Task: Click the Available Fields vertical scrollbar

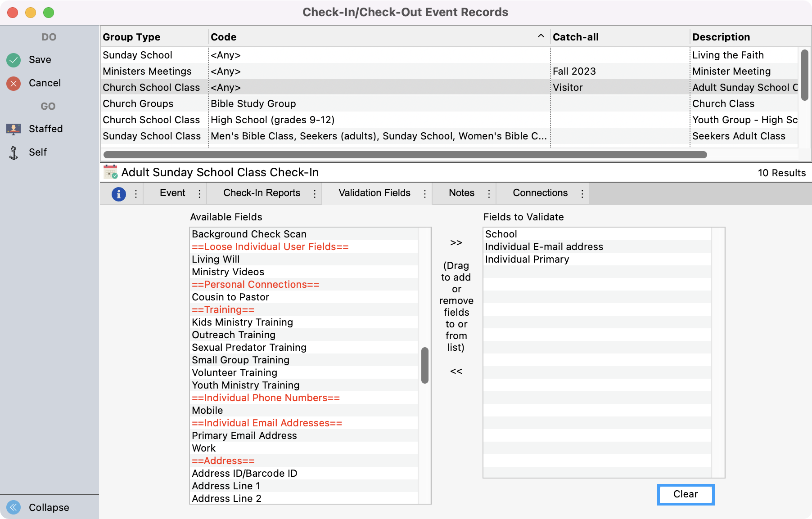Action: click(x=424, y=365)
